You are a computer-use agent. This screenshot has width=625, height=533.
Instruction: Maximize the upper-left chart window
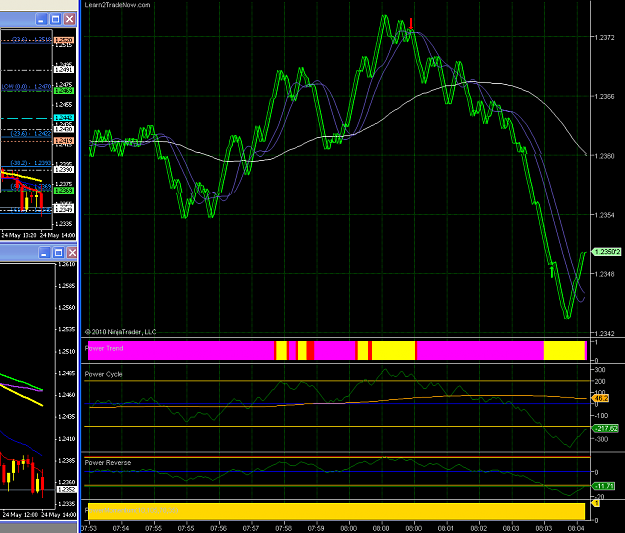(55, 19)
